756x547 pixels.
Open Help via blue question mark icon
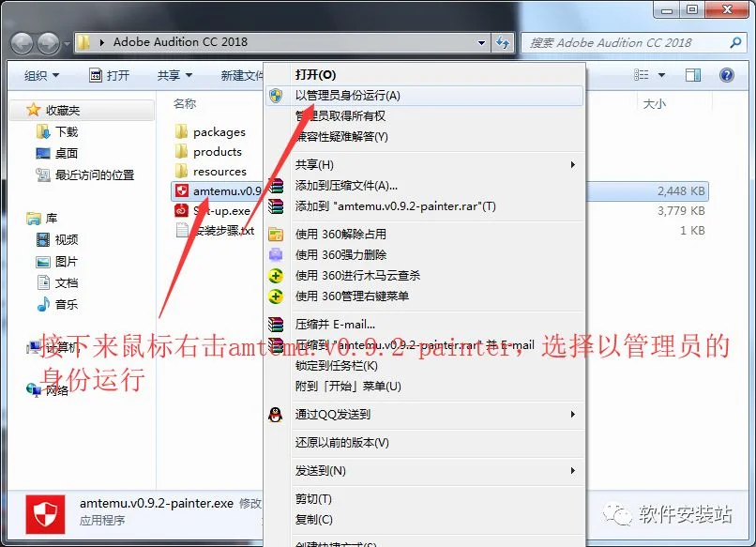(x=727, y=75)
